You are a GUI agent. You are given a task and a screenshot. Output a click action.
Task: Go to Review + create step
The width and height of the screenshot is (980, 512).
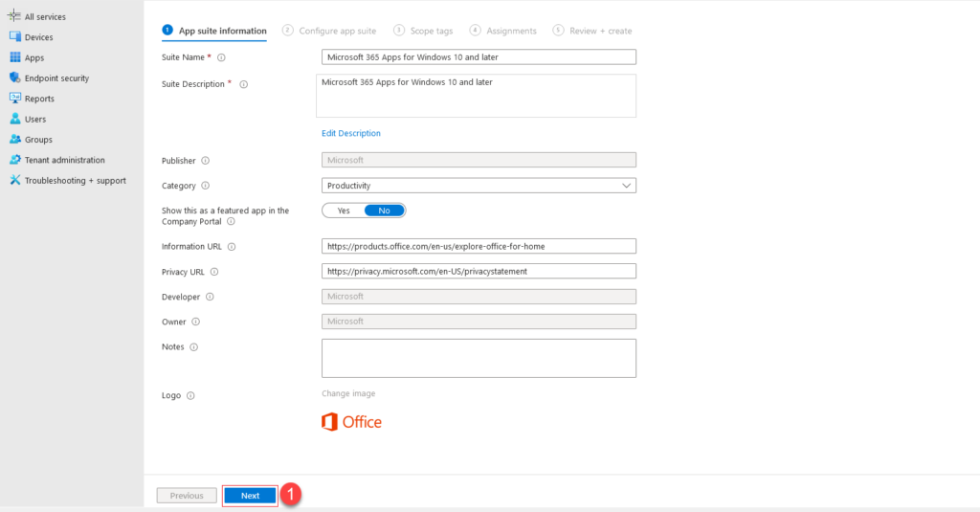(592, 31)
